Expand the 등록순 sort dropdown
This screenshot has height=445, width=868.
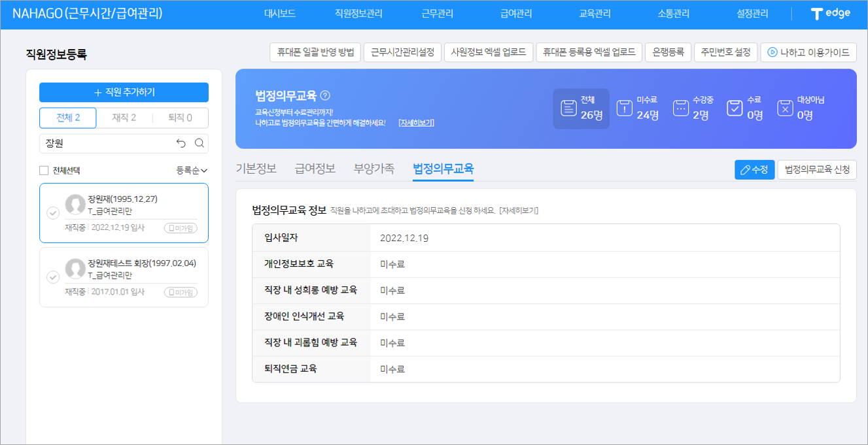(191, 171)
